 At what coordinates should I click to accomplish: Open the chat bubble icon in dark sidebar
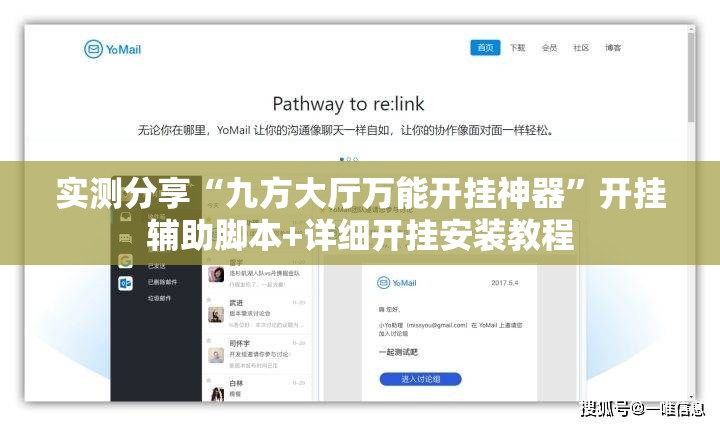(x=125, y=238)
